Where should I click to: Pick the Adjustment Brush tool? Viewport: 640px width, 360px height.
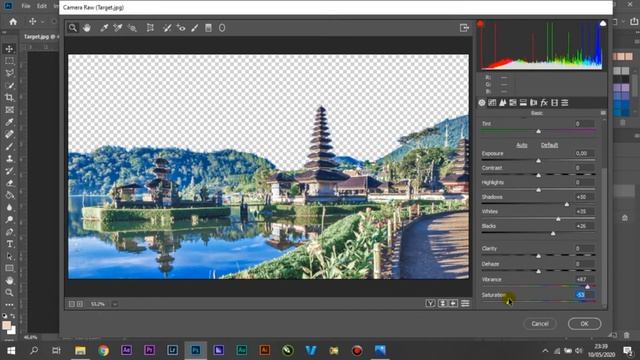coord(195,28)
